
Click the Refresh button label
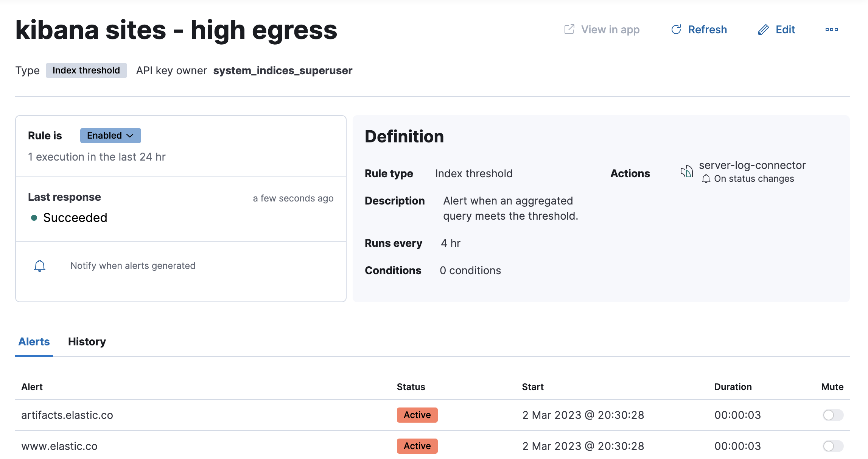pyautogui.click(x=707, y=30)
